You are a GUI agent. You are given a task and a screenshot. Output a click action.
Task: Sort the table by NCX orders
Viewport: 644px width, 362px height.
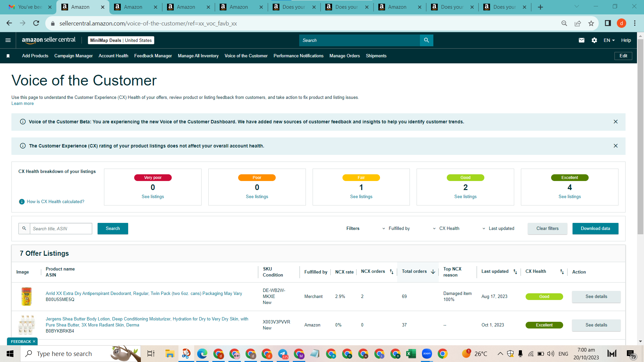pos(391,272)
